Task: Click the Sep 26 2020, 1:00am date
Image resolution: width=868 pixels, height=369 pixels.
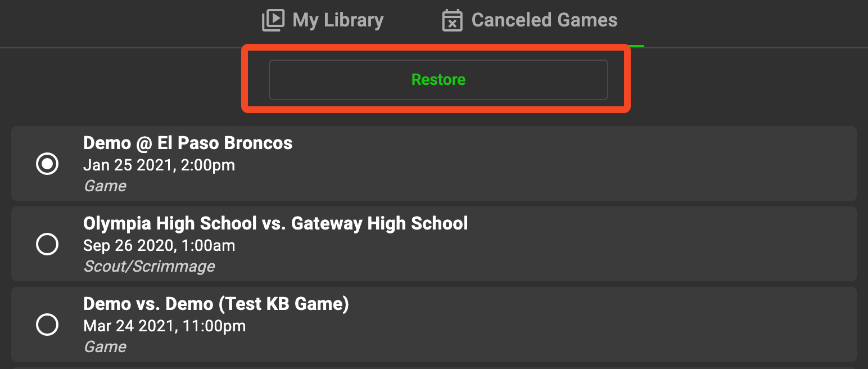Action: coord(159,246)
